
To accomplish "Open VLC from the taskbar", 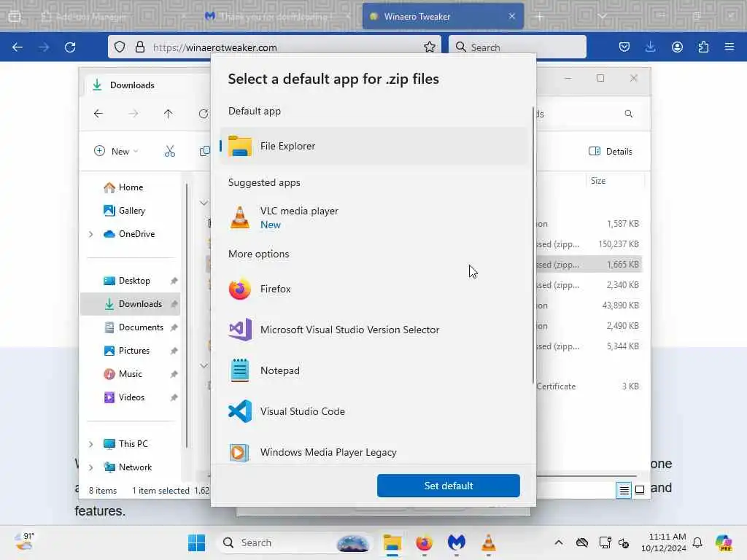I will click(x=488, y=542).
